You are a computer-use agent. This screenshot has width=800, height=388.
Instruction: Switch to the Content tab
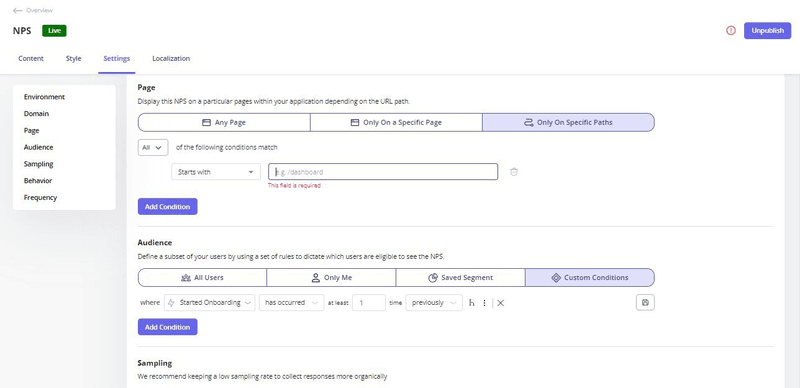[31, 59]
